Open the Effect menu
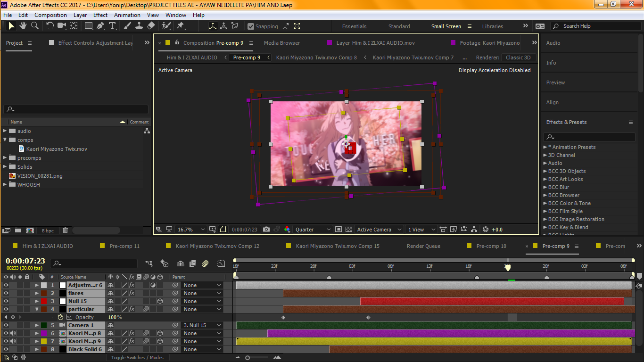The width and height of the screenshot is (644, 362). 100,15
